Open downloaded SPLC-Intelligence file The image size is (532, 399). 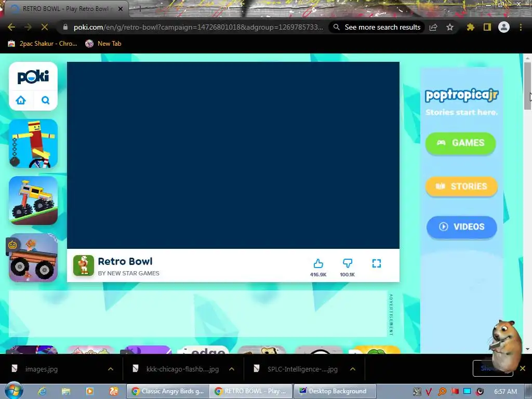point(302,369)
